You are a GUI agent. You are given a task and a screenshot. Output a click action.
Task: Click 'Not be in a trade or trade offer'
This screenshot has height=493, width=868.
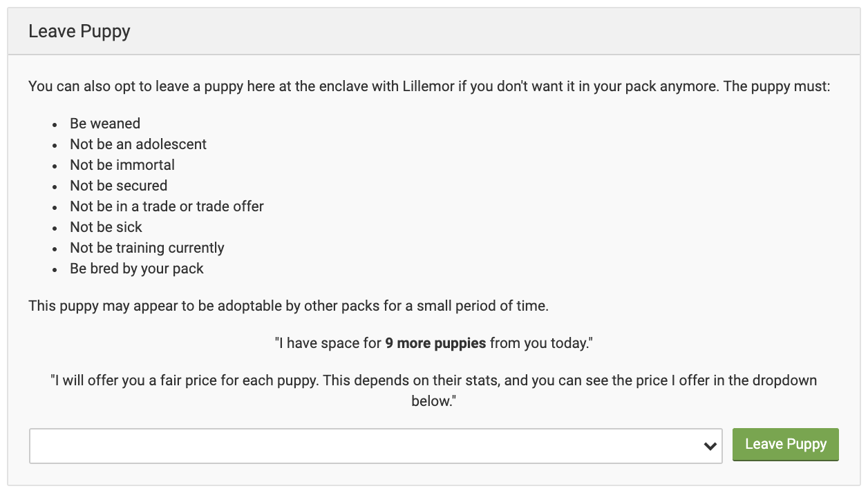pos(167,206)
